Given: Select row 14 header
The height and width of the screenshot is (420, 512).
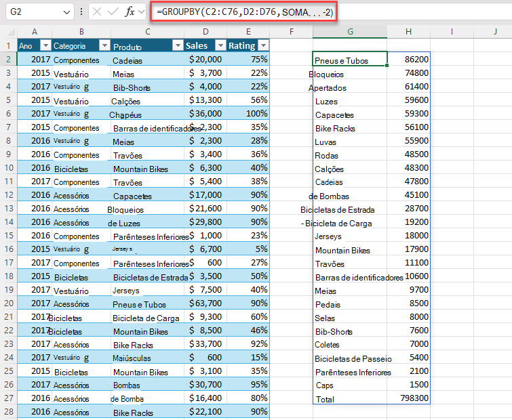Looking at the screenshot, I should 9,222.
